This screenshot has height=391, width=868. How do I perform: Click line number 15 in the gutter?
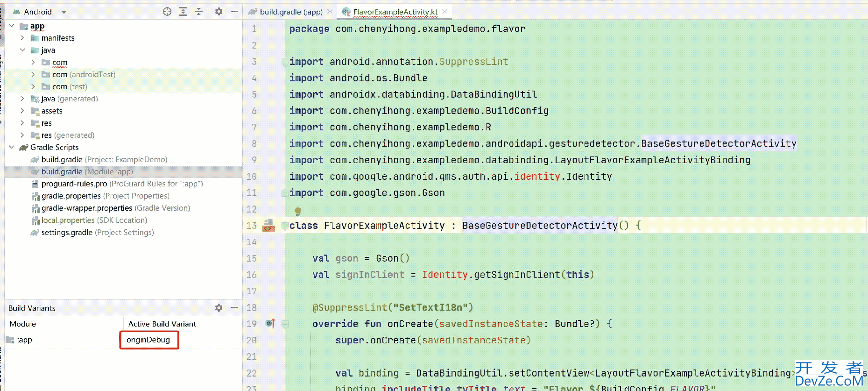(252, 258)
